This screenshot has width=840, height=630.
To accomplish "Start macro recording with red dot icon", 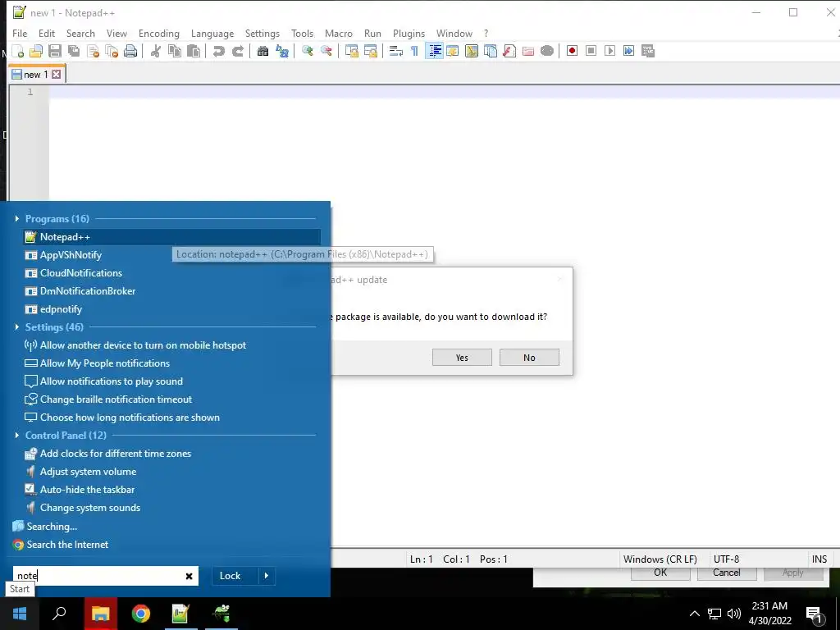I will click(x=572, y=51).
